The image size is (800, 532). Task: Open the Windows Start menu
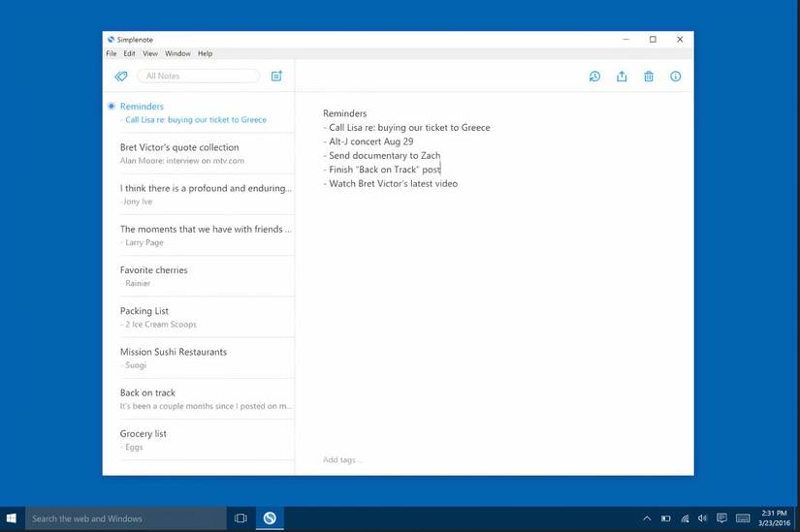pyautogui.click(x=12, y=518)
